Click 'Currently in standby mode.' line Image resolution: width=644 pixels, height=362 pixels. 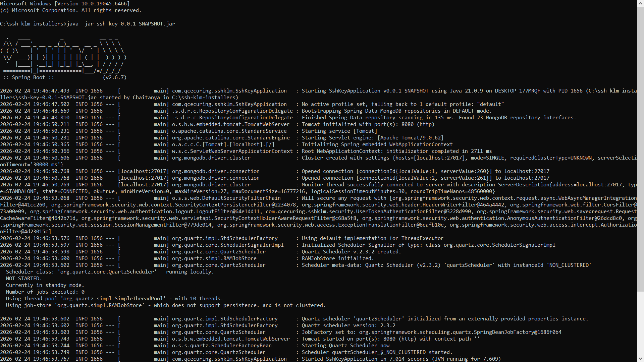click(45, 285)
